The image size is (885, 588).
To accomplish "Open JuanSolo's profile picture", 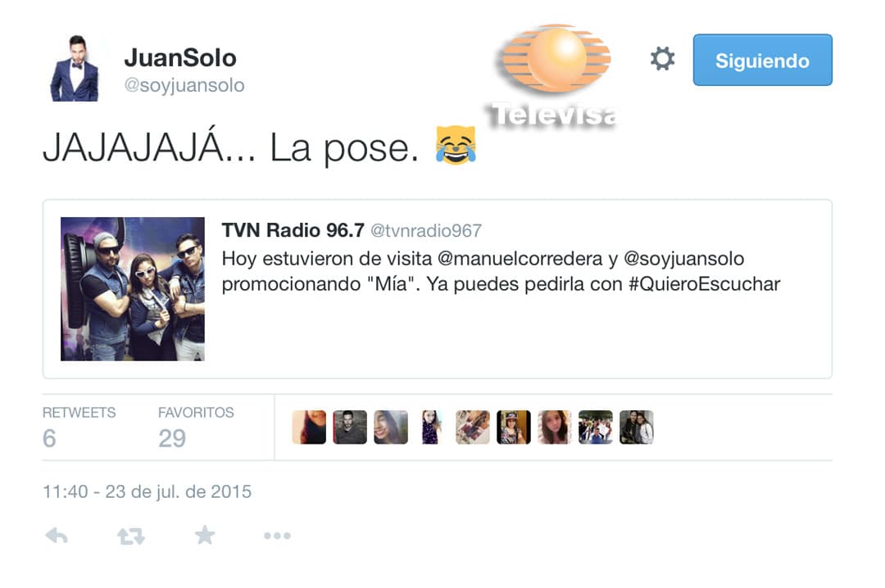I will coord(75,68).
